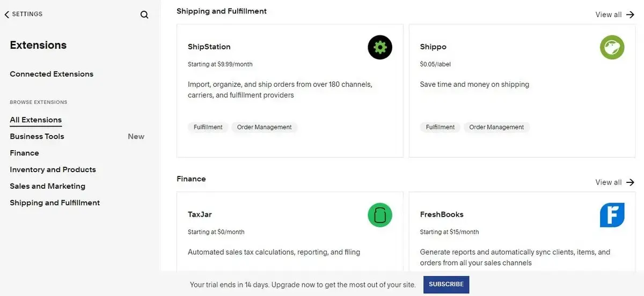Open the ShipStation extension title
Screen dimensions: 644x296
(209, 47)
